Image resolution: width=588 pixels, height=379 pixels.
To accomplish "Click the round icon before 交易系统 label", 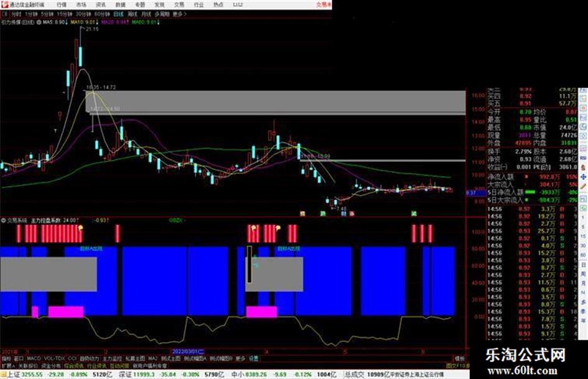I will pos(3,220).
